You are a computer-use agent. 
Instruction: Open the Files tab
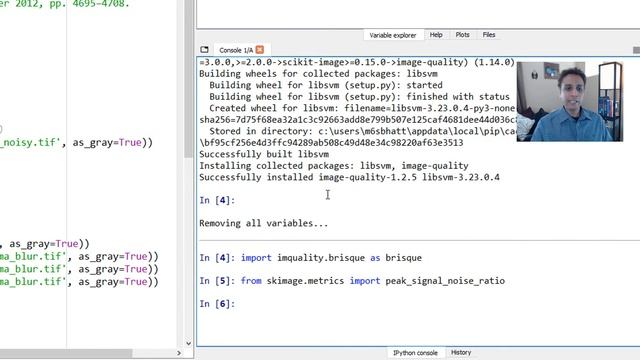click(489, 35)
